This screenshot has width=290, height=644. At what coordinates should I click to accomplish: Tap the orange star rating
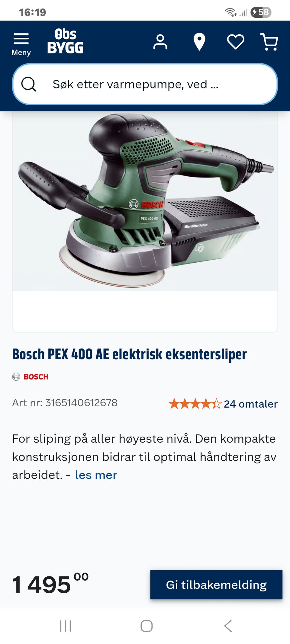tap(195, 404)
